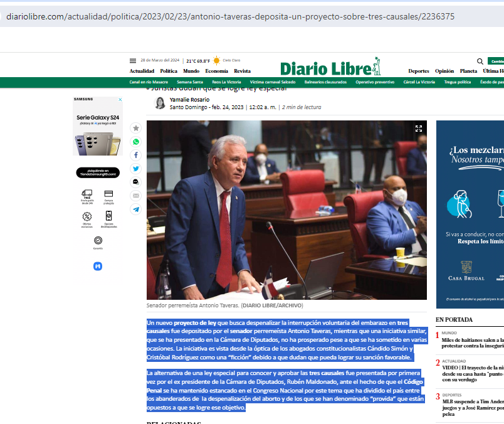Click the Antonio Taveras article photo
Viewport: 504px width, 424px height.
point(286,210)
